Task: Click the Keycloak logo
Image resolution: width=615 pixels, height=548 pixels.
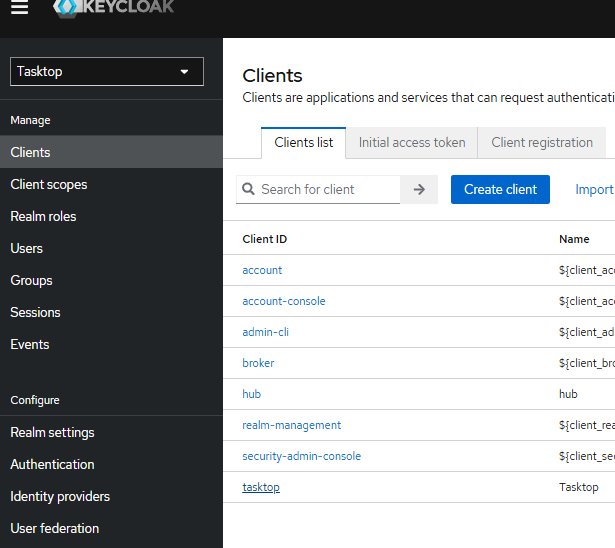Action: (x=114, y=8)
